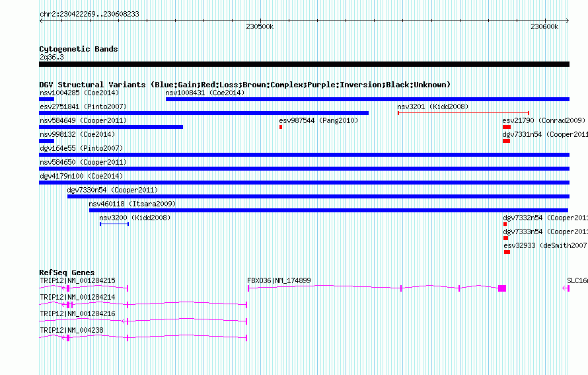Select variant label nsv584649 (Cooper2011)
The image size is (588, 375).
(x=83, y=120)
